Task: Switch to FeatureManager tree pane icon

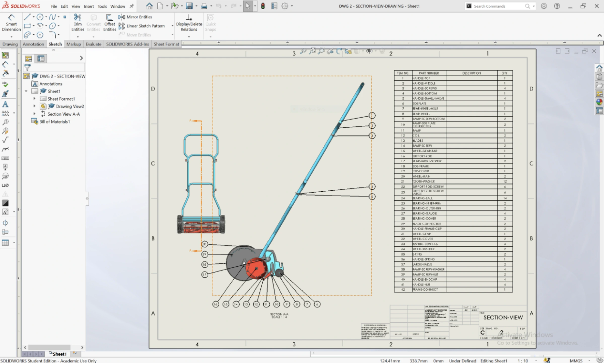Action: tap(28, 59)
